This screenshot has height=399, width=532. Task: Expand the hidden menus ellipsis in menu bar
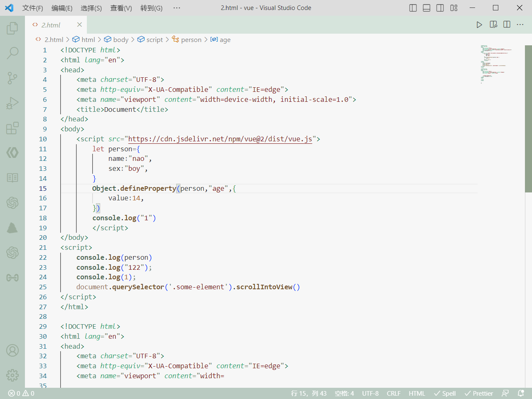pyautogui.click(x=177, y=8)
